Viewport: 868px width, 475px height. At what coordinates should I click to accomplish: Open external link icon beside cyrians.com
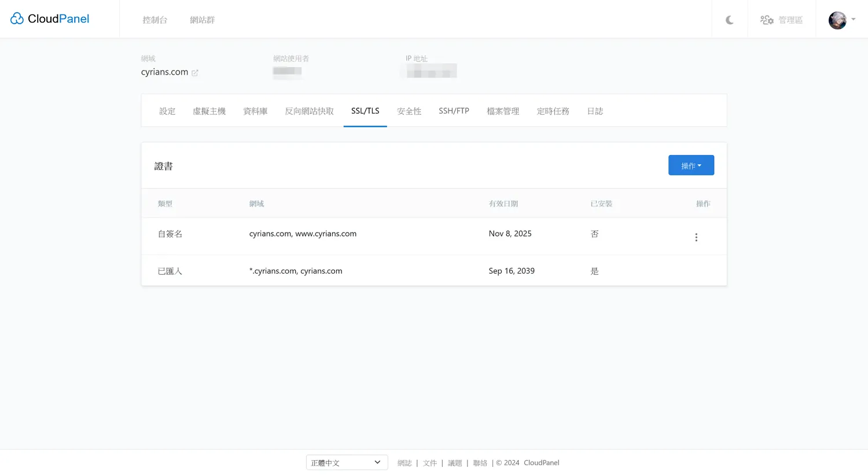point(195,73)
